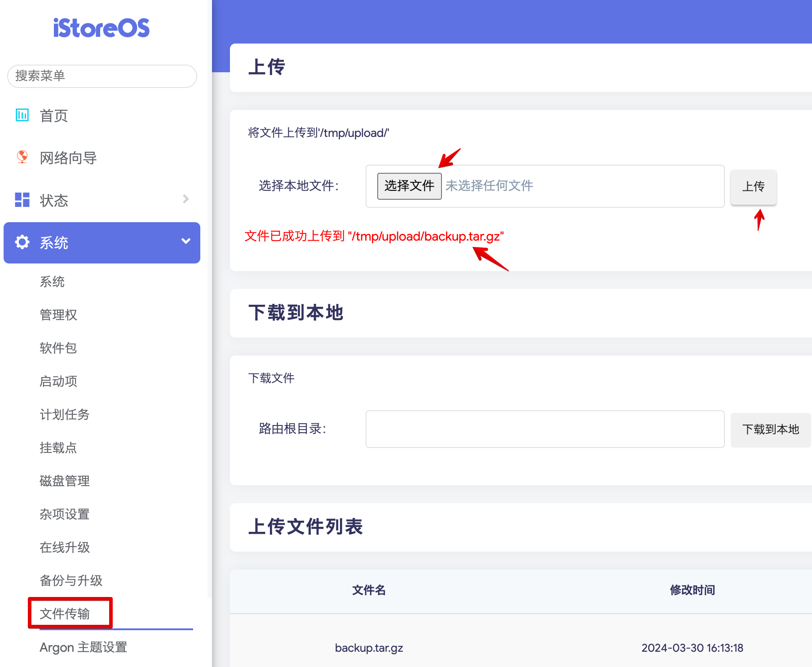
Task: Open the 系统 submenu entry
Action: click(52, 281)
